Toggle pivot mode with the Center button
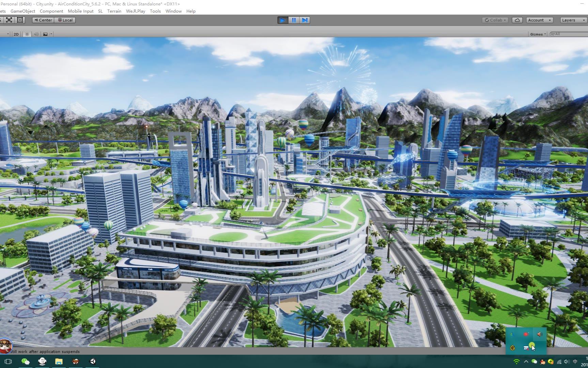 coord(43,20)
